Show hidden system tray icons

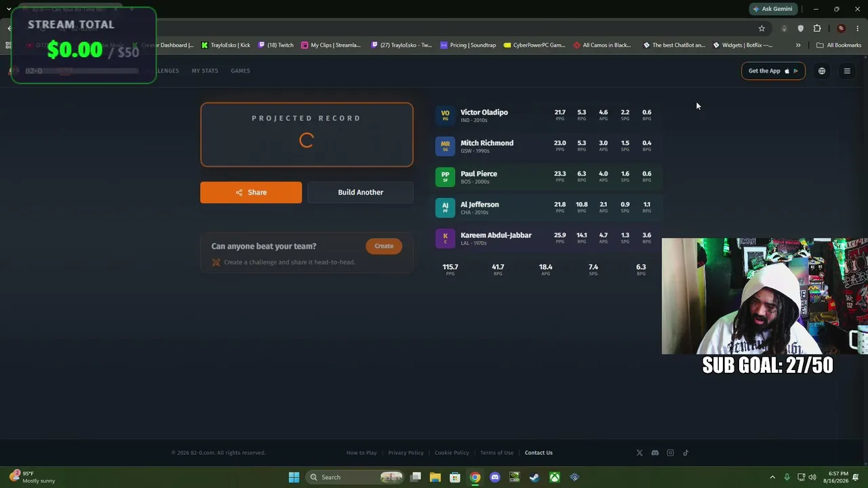pyautogui.click(x=772, y=477)
